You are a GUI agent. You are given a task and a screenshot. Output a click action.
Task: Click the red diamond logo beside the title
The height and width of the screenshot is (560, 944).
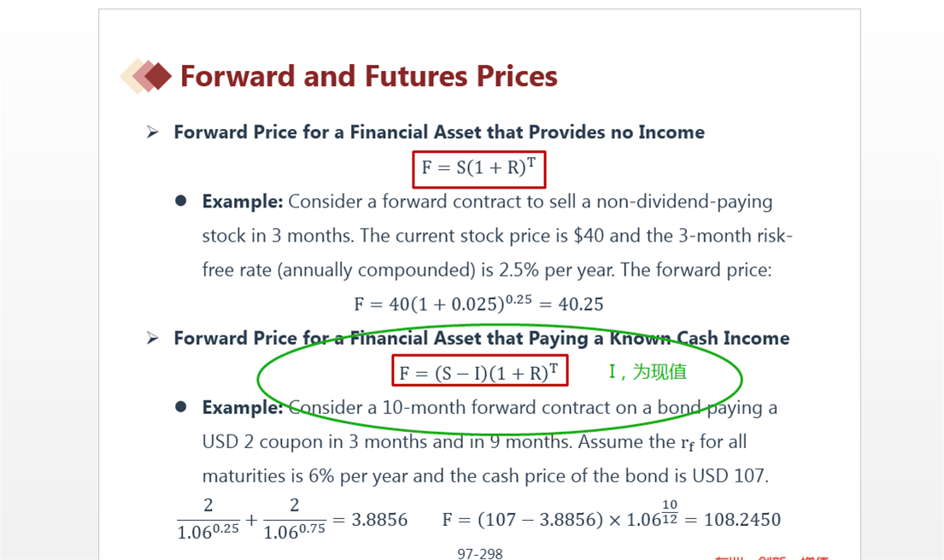pyautogui.click(x=146, y=76)
